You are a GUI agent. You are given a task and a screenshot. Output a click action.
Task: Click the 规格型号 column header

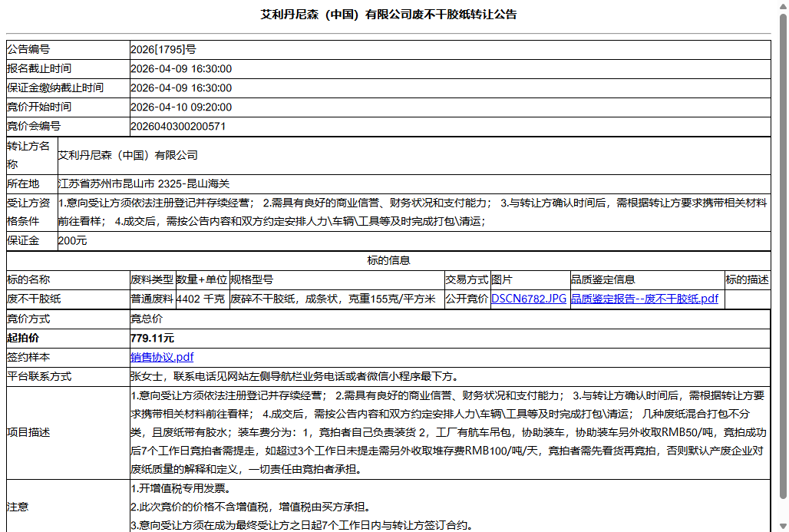[x=337, y=280]
